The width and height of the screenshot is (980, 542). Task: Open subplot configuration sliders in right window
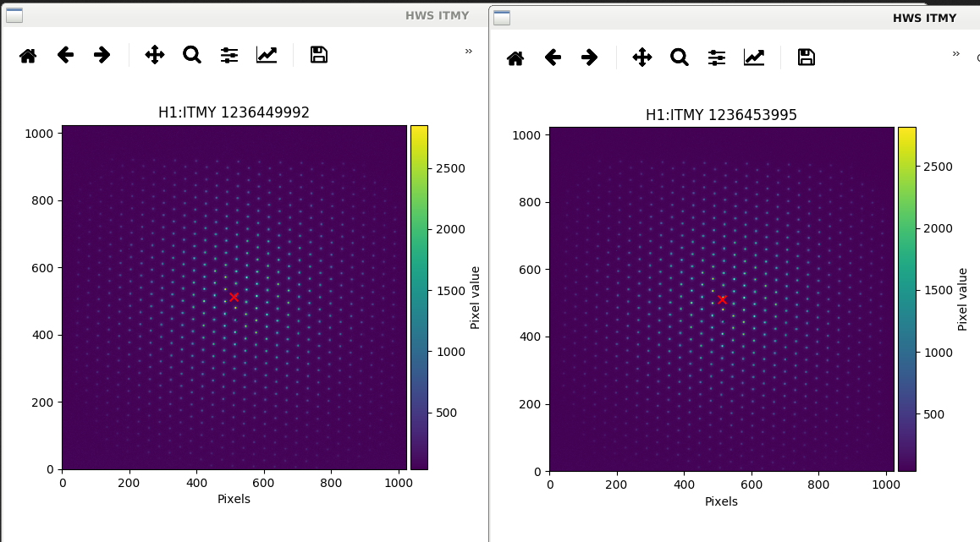[x=717, y=58]
